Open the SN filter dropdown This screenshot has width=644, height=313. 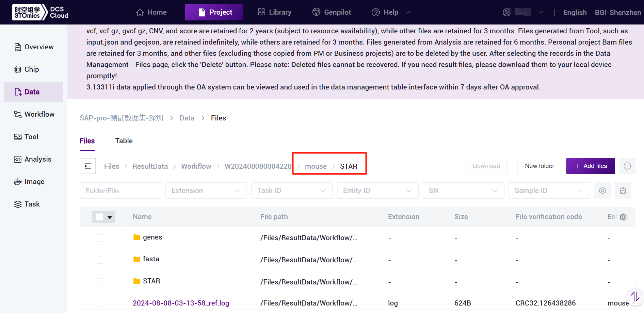(x=464, y=191)
